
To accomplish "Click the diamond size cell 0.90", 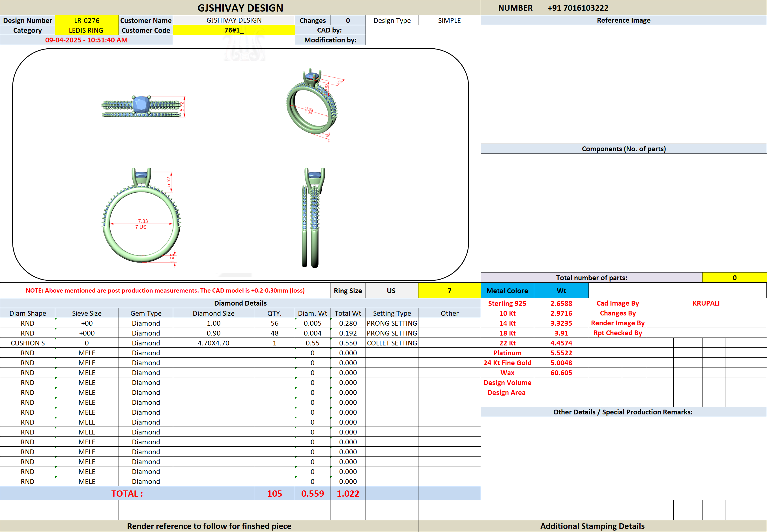I will click(x=214, y=333).
